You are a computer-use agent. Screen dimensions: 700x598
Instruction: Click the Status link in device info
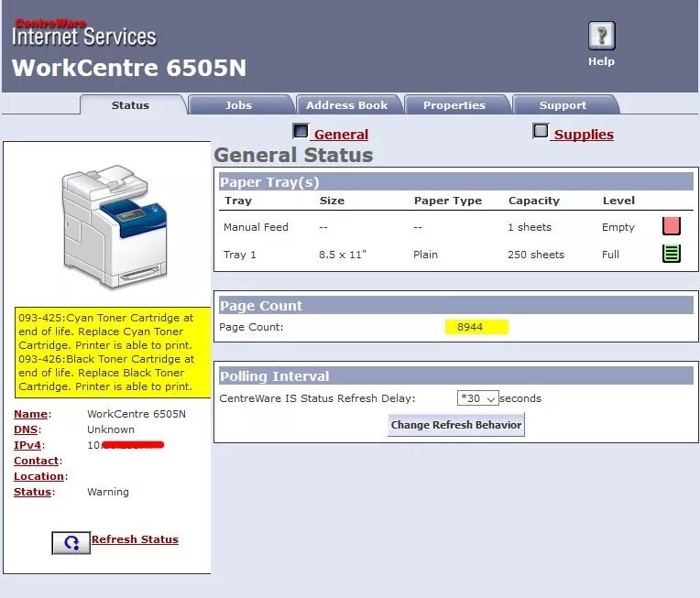coord(33,492)
